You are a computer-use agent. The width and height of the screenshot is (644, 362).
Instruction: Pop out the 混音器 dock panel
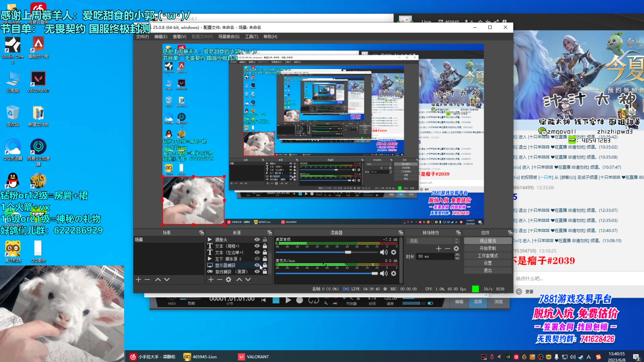point(401,233)
